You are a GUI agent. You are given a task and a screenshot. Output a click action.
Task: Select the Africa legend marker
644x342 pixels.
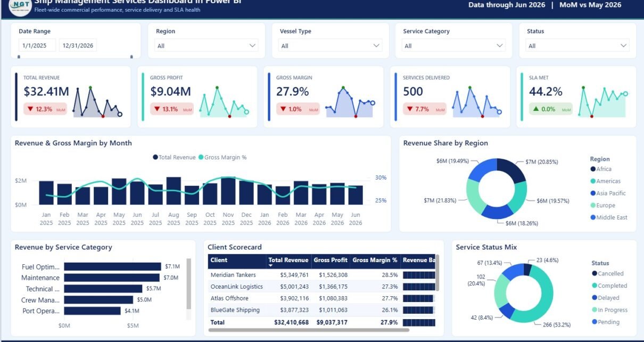coord(593,169)
